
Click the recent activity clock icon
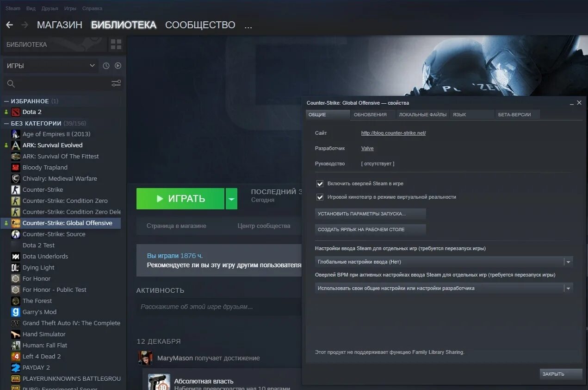[x=106, y=66]
